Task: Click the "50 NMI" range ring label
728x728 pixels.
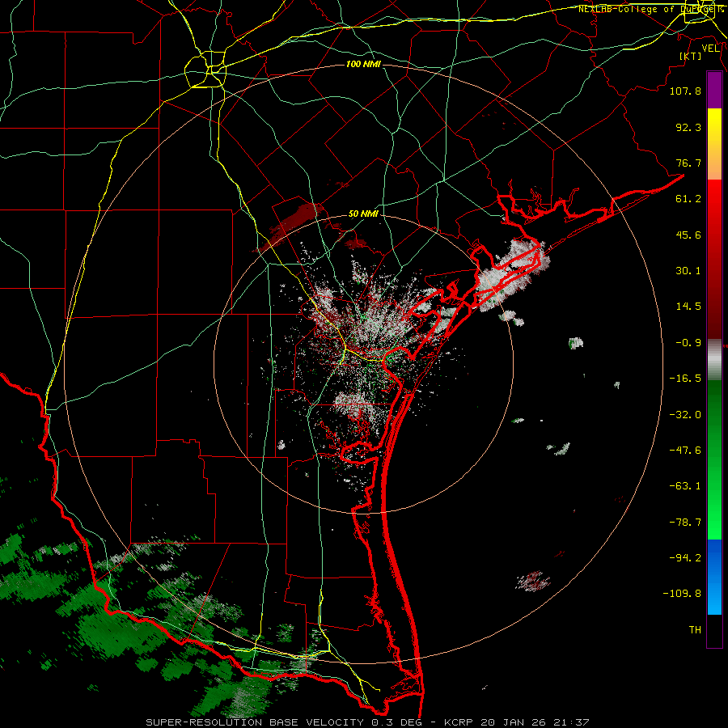Action: 363,214
